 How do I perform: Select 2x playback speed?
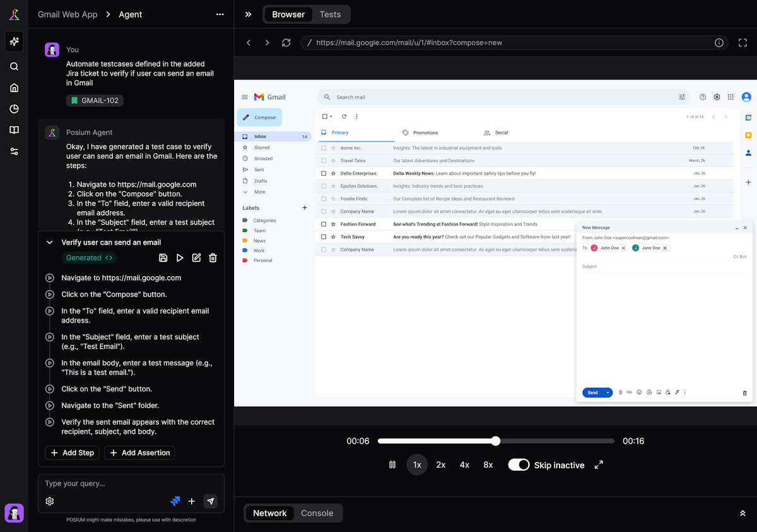click(x=441, y=465)
